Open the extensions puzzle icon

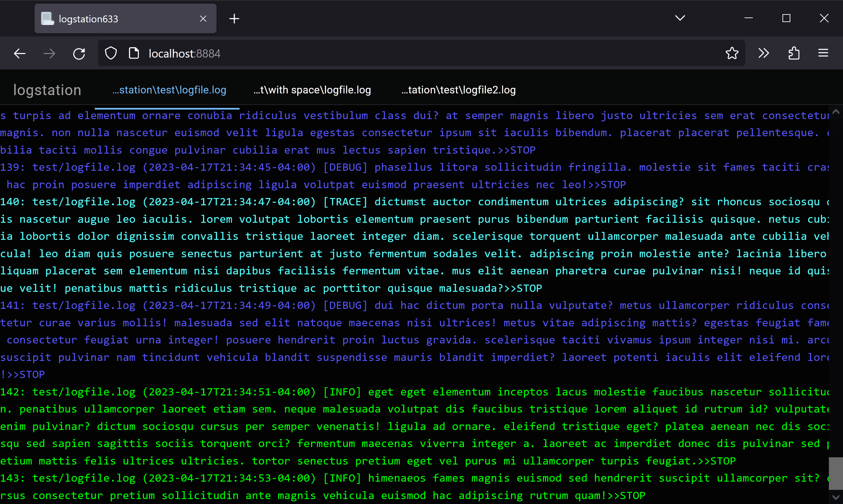794,53
